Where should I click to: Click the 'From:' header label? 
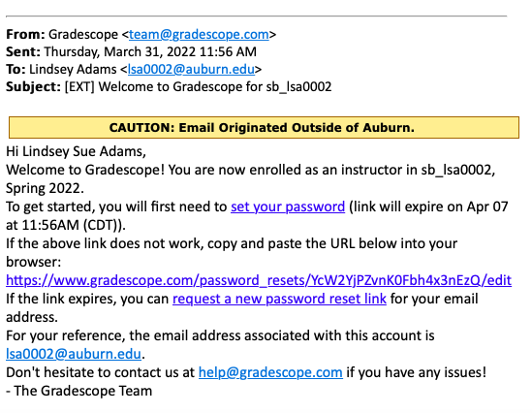[25, 34]
